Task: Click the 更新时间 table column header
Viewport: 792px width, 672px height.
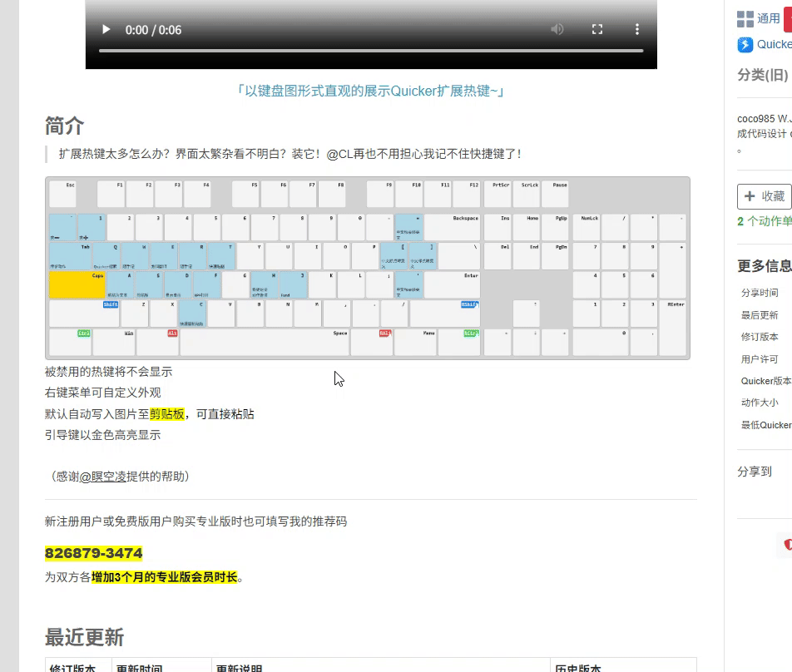Action: pos(140,669)
